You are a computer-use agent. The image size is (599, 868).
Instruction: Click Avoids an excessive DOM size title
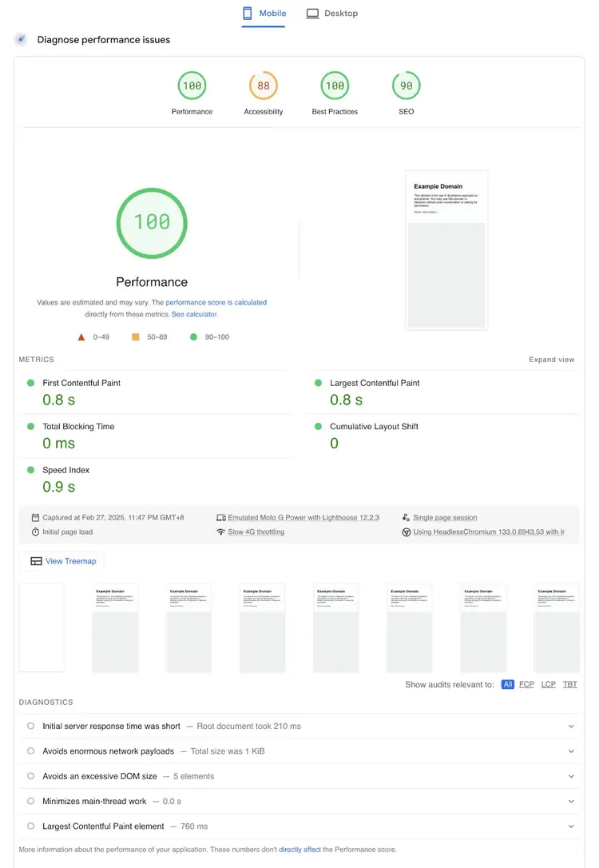coord(100,776)
